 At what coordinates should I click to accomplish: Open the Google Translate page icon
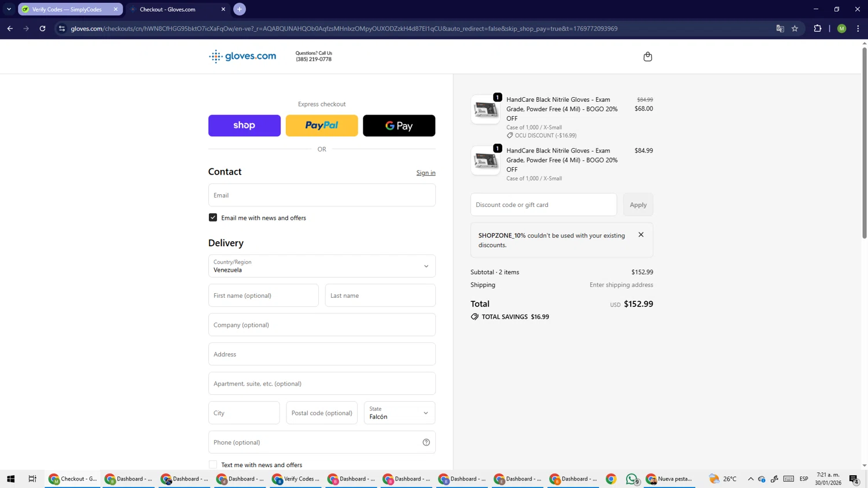[x=780, y=28]
